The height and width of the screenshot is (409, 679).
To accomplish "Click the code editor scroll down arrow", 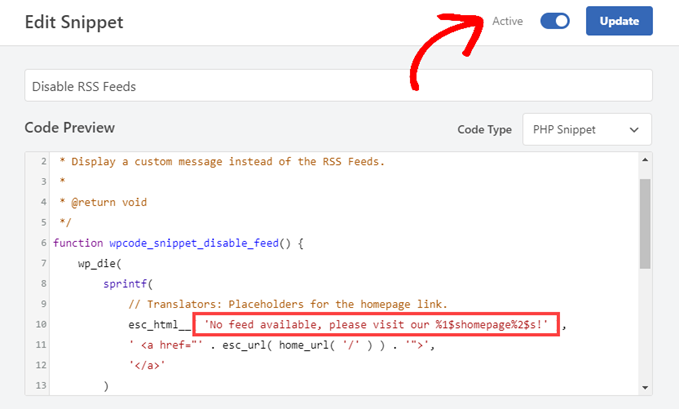I will (645, 387).
